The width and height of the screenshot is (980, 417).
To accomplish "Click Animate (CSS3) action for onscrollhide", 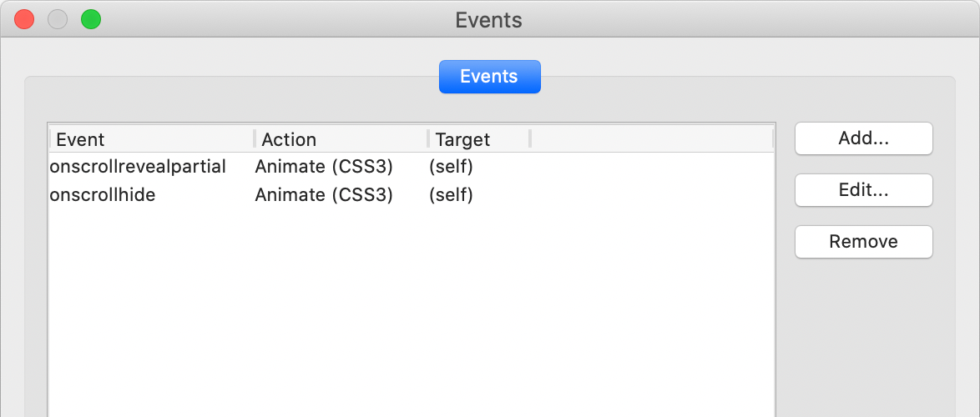I will tap(324, 195).
